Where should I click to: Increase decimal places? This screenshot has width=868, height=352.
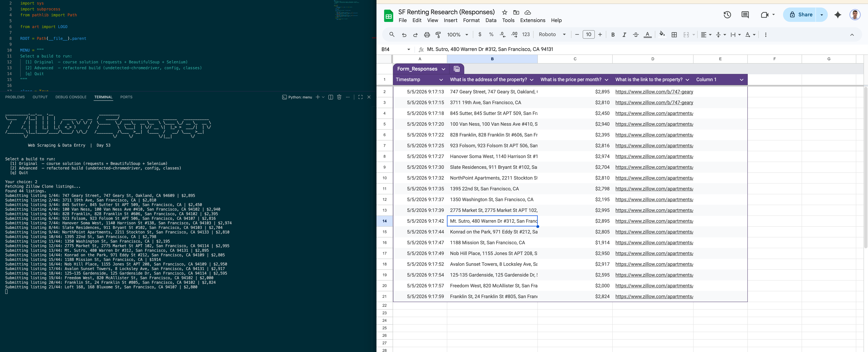pos(514,35)
